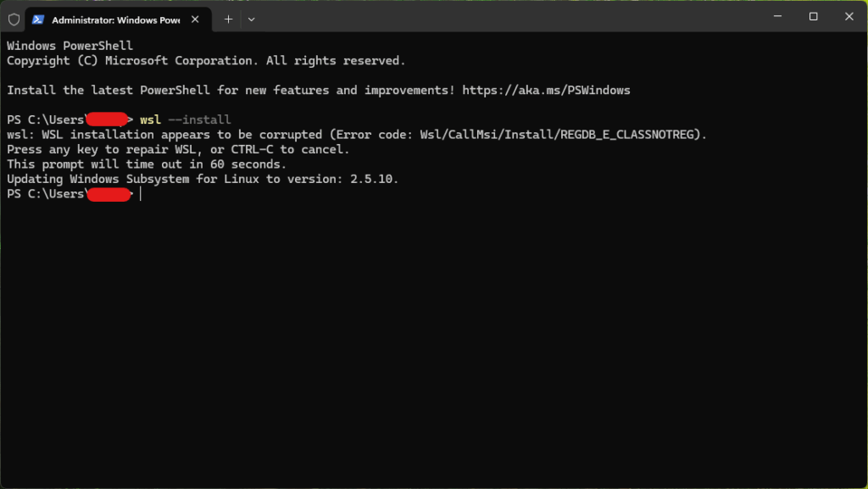Click the Microsoft Corporation copyright line
Viewport: 868px width, 489px height.
coord(206,61)
